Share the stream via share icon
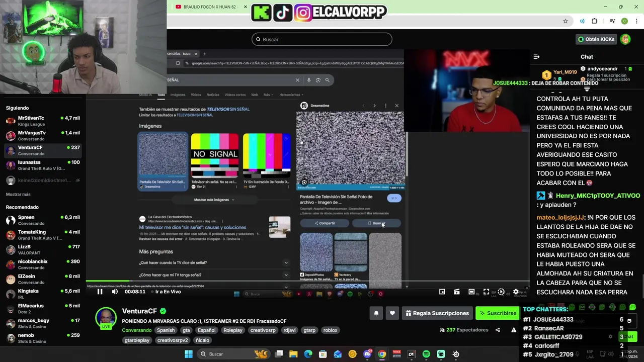Image resolution: width=644 pixels, height=362 pixels. click(x=498, y=330)
